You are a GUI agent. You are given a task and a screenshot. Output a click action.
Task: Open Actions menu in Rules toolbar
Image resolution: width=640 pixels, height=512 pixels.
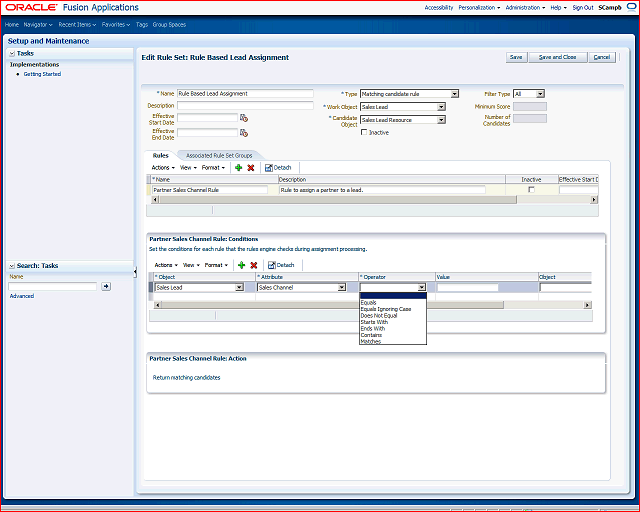pyautogui.click(x=163, y=167)
